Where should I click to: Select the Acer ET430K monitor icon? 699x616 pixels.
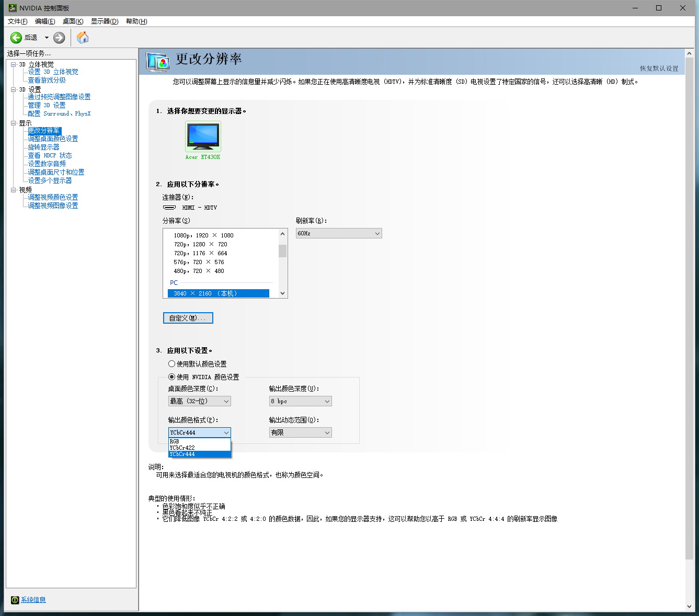[x=203, y=136]
